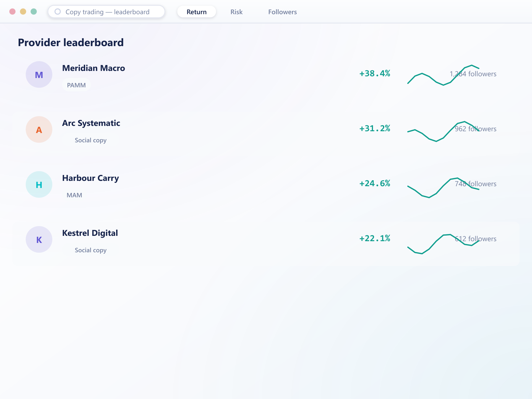The width and height of the screenshot is (532, 399).
Task: Click the MAM tag under Harbour Carry
Action: pyautogui.click(x=74, y=195)
